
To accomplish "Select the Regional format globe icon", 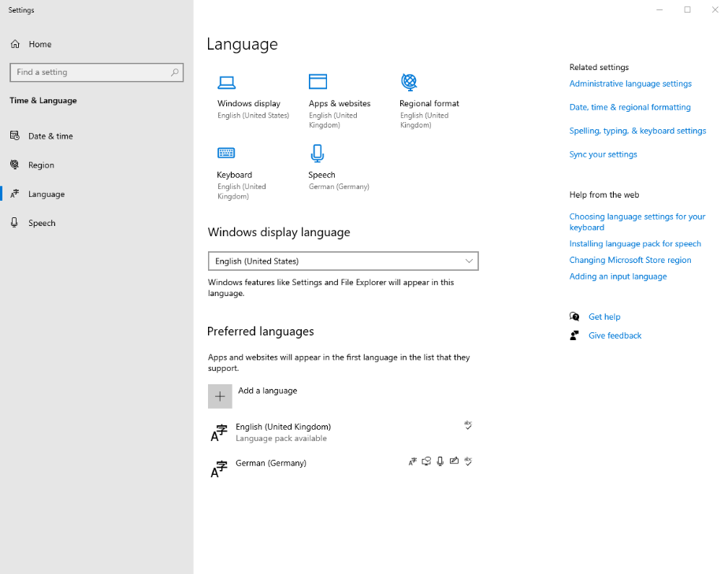I will [x=409, y=82].
